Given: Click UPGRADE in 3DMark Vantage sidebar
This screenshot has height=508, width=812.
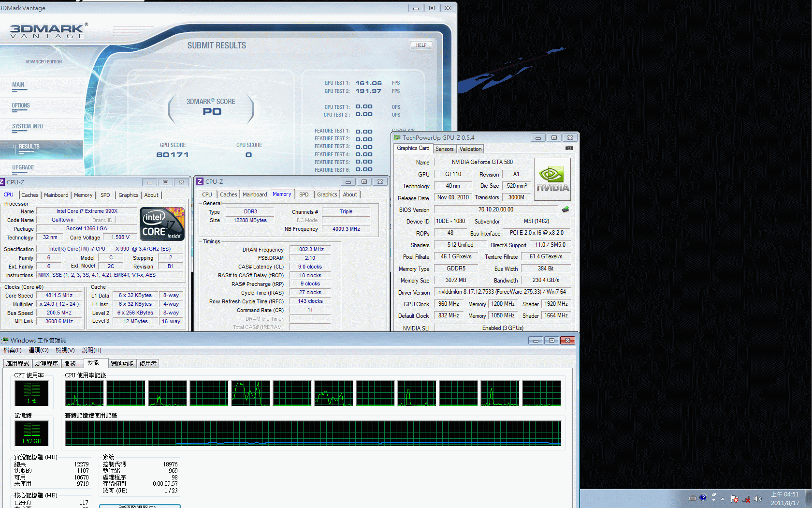Looking at the screenshot, I should [23, 167].
